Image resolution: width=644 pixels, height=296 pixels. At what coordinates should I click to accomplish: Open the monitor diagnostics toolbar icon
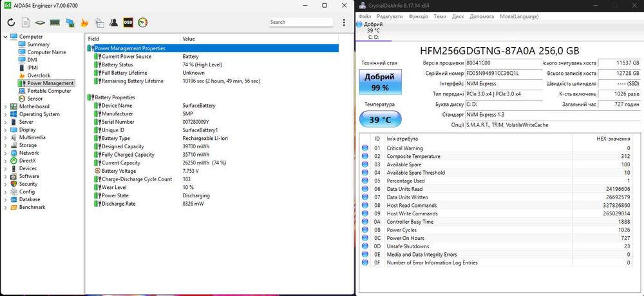pos(70,23)
